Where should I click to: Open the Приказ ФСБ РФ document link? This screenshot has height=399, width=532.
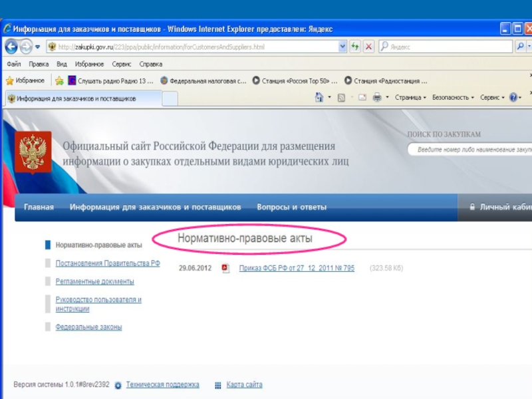click(x=297, y=269)
